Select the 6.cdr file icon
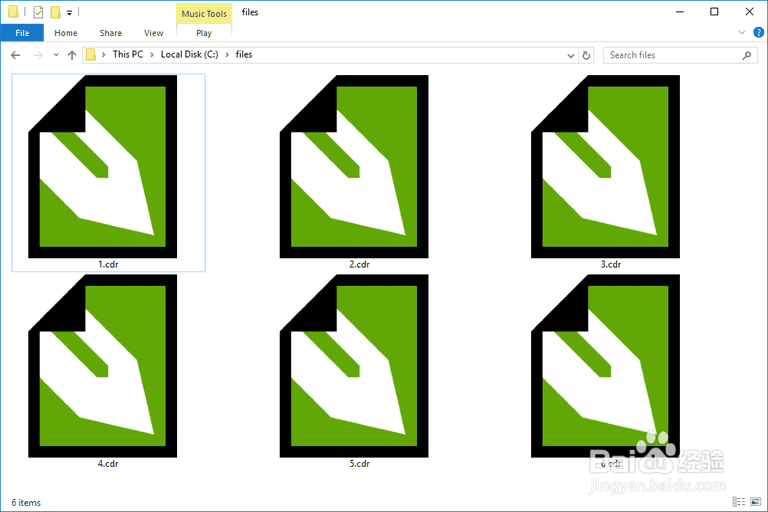This screenshot has width=768, height=512. tap(605, 366)
